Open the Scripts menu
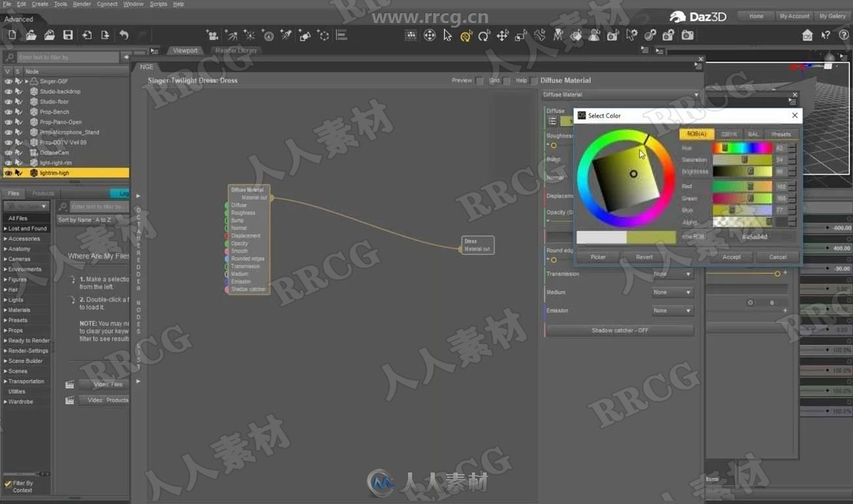853x504 pixels. click(158, 4)
